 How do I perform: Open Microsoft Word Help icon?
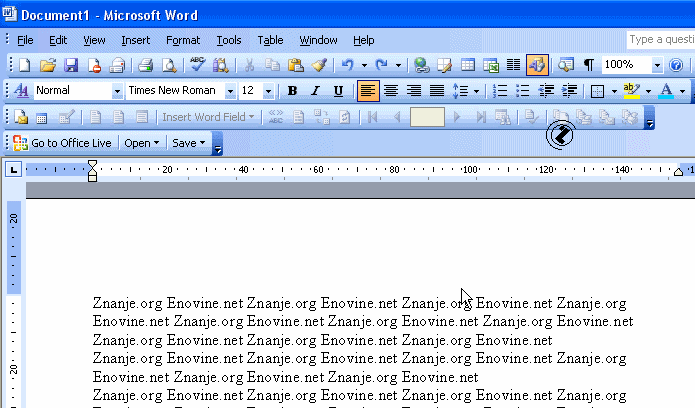point(676,65)
